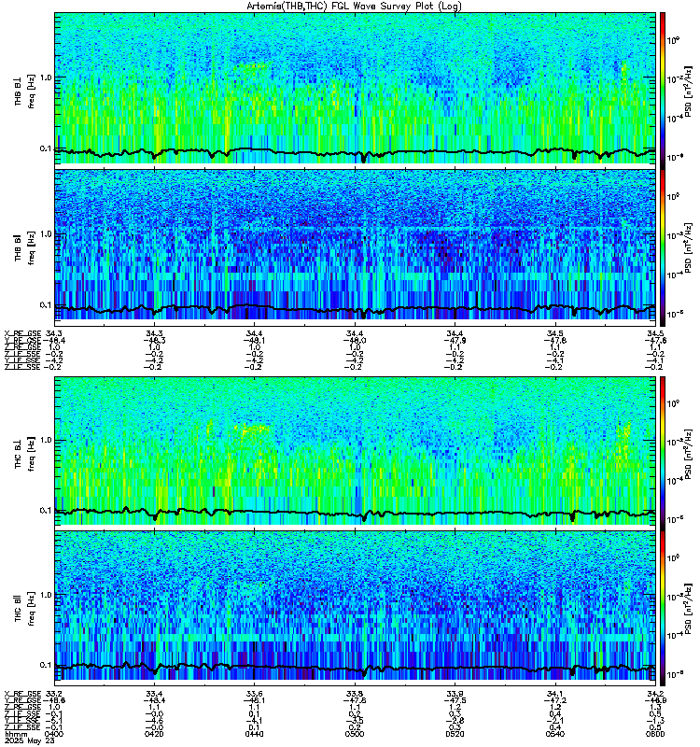
Task: Click the '0.1' frequency tick of THB B∥ panel
Action: point(46,305)
